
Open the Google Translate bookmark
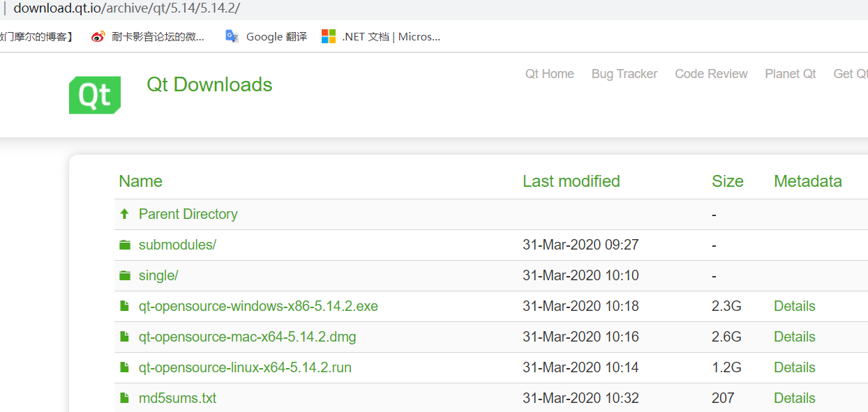click(x=266, y=37)
